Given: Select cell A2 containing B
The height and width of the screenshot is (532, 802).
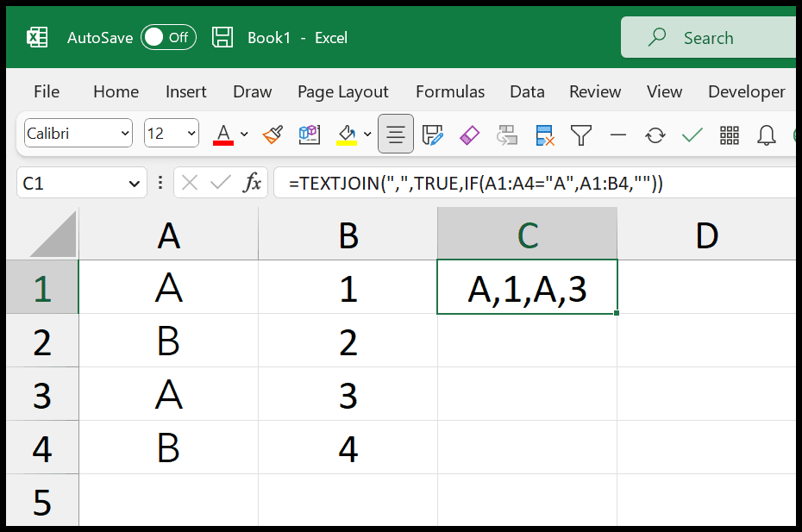Looking at the screenshot, I should coord(169,341).
